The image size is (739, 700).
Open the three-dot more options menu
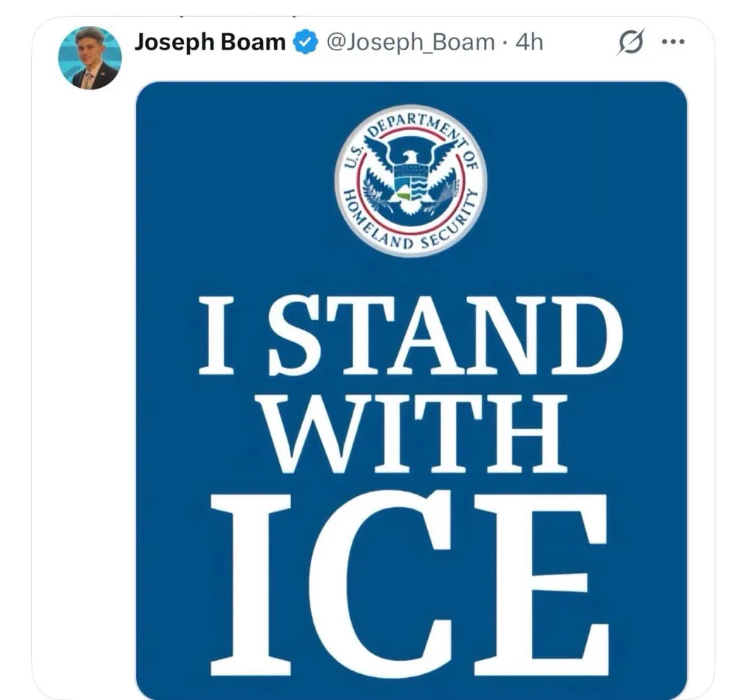tap(673, 42)
